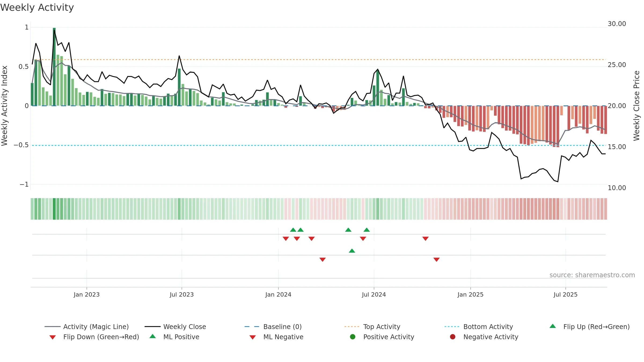Toggle Flip Up (Red→Green) legend entry
Viewport: 644px width, 362px height.
[x=590, y=327]
